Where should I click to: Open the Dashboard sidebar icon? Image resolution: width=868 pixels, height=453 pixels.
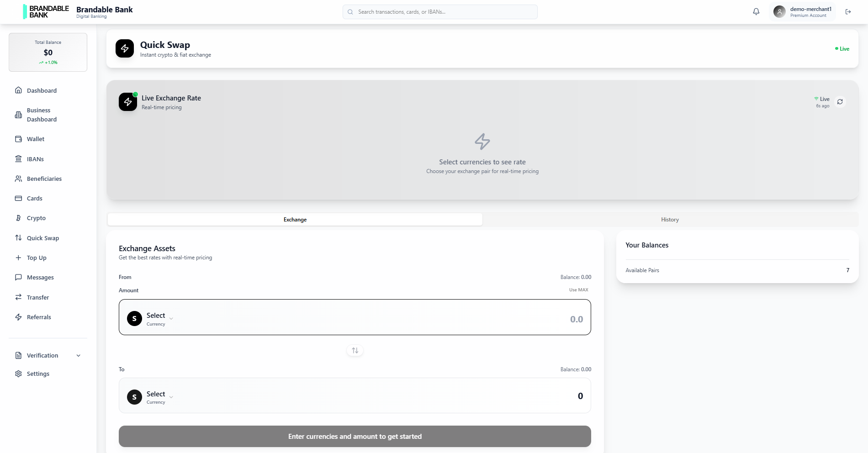pos(18,90)
